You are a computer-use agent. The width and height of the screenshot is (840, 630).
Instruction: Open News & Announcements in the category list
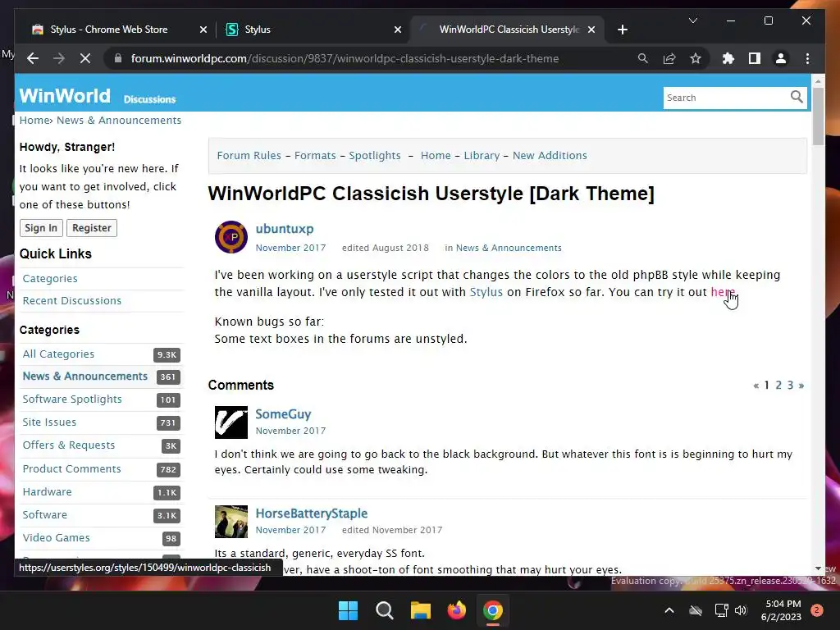[84, 376]
